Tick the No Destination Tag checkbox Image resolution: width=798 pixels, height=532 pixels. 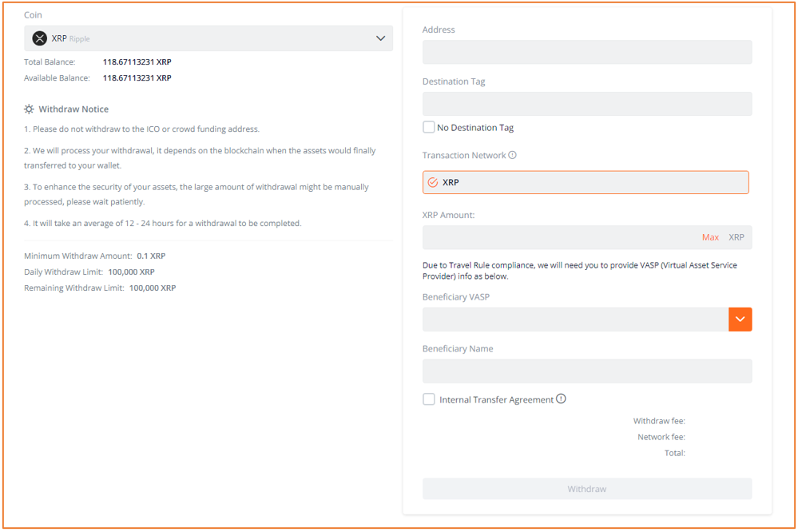[x=428, y=127]
